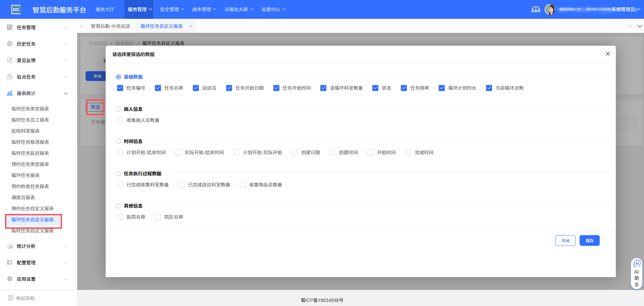644x306 pixels.
Task: Click the platform logo icon top left
Action: pyautogui.click(x=16, y=9)
